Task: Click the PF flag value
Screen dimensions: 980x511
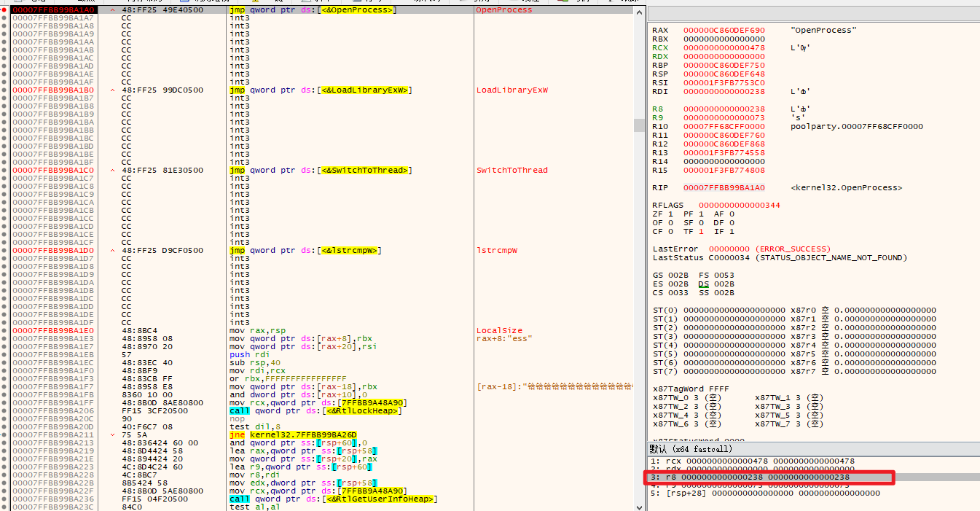Action: coord(701,214)
